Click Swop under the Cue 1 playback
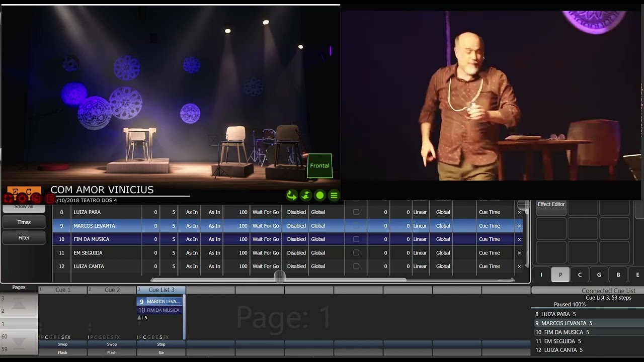The height and width of the screenshot is (362, 644). 62,344
